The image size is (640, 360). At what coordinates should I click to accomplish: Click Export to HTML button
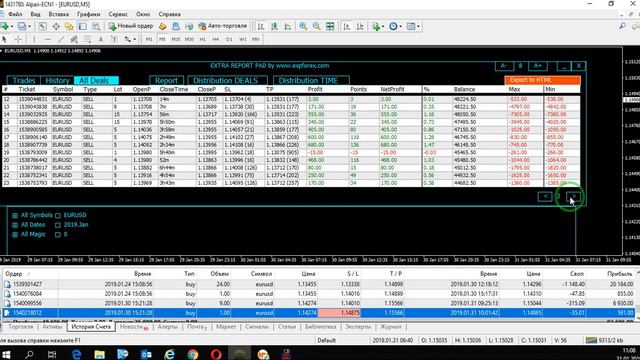pyautogui.click(x=542, y=80)
